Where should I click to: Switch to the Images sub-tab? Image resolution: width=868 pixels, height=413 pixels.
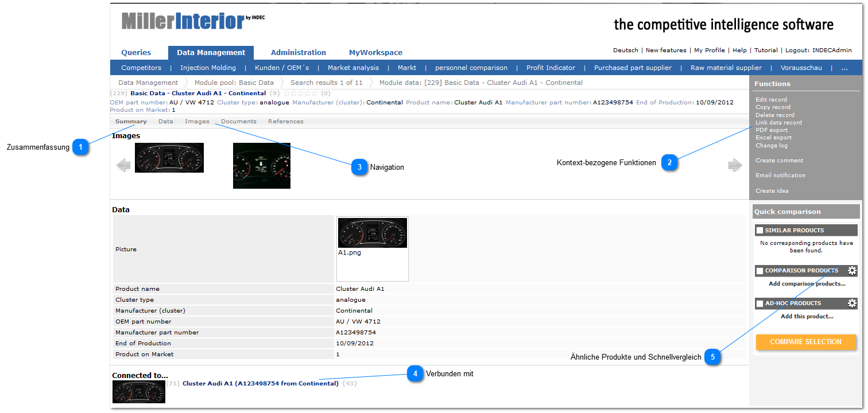pyautogui.click(x=197, y=121)
